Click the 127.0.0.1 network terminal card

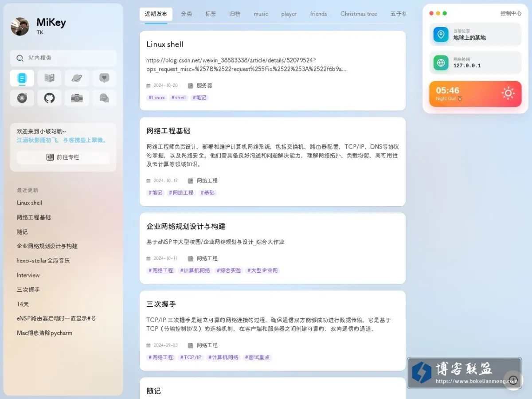click(475, 63)
